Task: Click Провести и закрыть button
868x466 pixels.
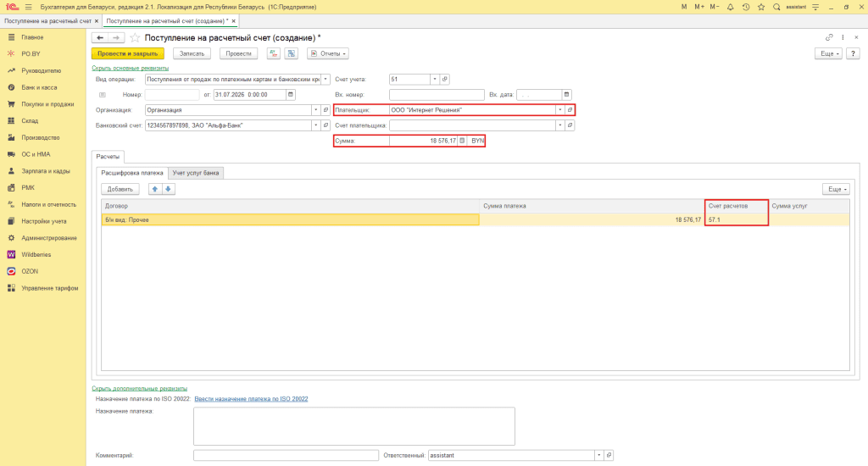Action: click(x=128, y=53)
